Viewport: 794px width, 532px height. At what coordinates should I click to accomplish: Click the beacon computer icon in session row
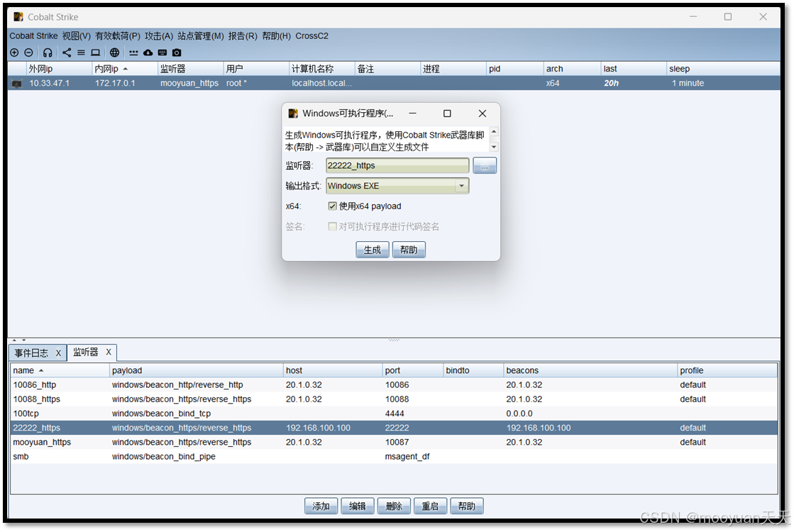click(x=17, y=84)
